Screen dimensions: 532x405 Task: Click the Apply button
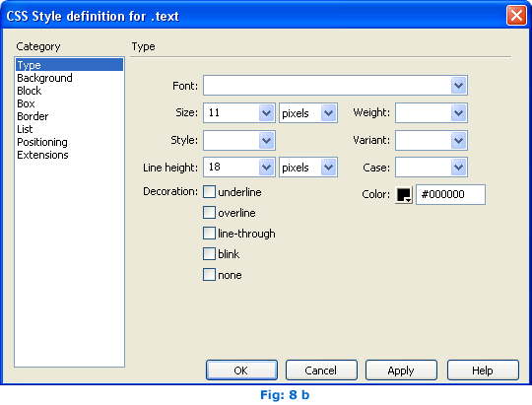pos(401,371)
